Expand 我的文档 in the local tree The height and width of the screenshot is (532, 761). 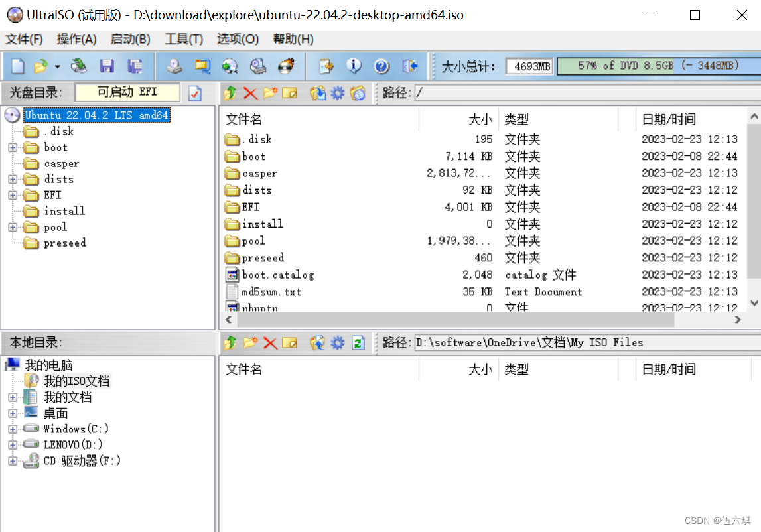click(x=13, y=397)
